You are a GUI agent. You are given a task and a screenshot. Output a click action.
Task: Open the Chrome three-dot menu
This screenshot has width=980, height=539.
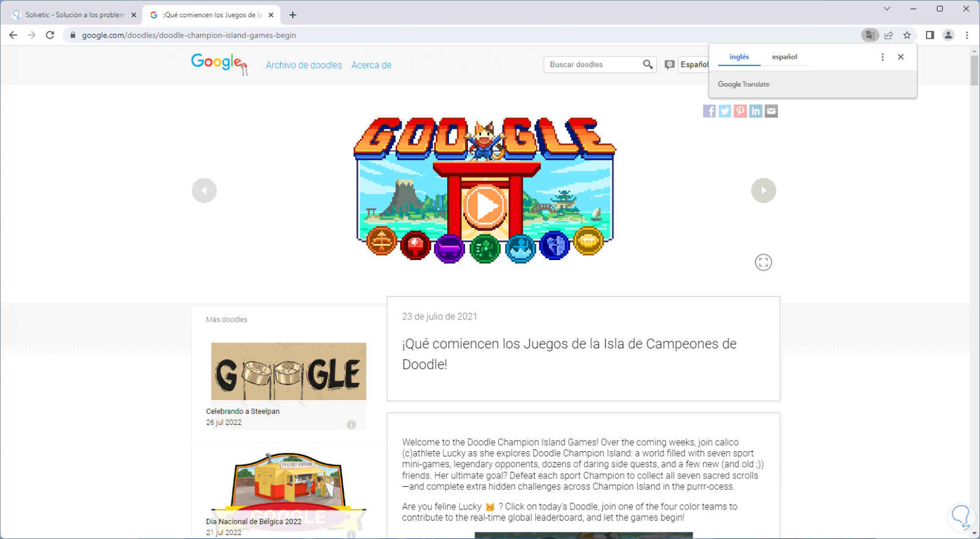pyautogui.click(x=967, y=35)
